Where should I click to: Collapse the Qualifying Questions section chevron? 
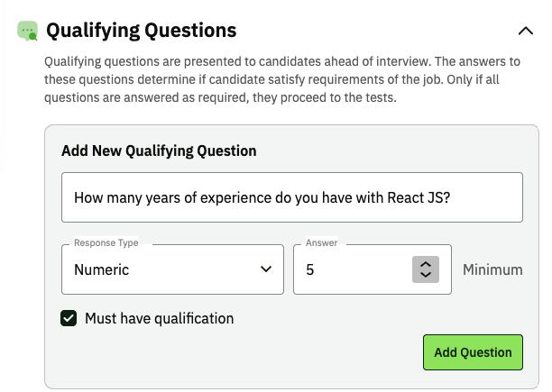click(x=526, y=31)
